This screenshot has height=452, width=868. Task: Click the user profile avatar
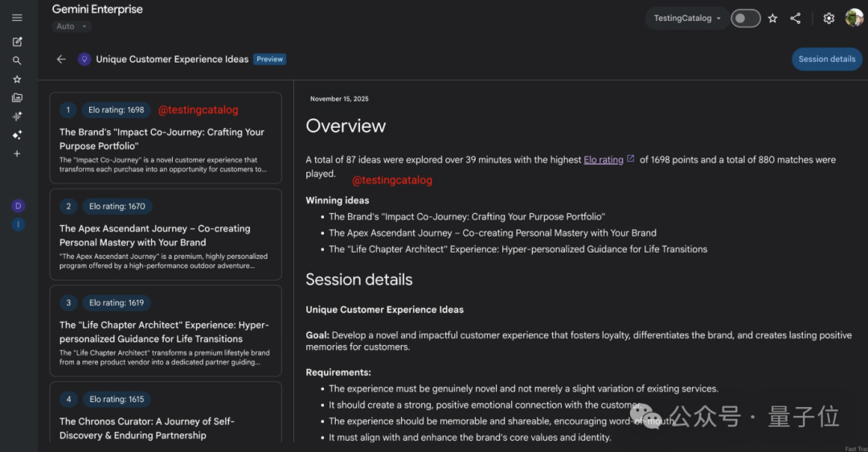tap(854, 18)
